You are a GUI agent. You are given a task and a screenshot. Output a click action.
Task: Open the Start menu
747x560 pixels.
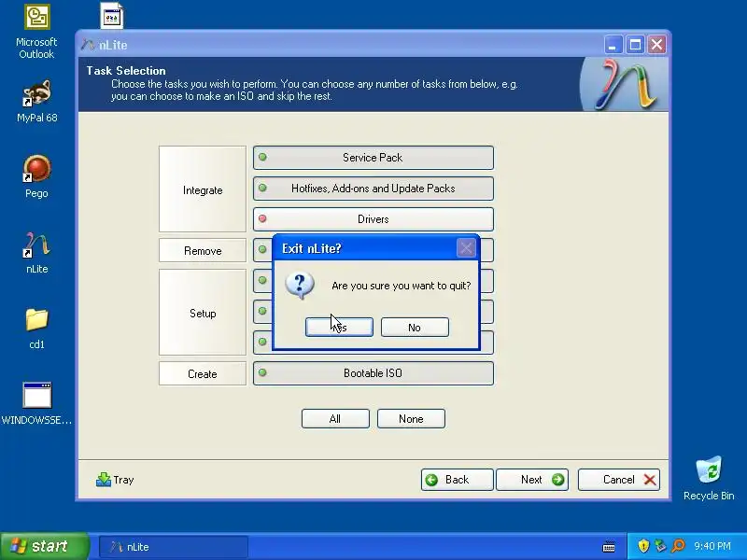point(44,546)
